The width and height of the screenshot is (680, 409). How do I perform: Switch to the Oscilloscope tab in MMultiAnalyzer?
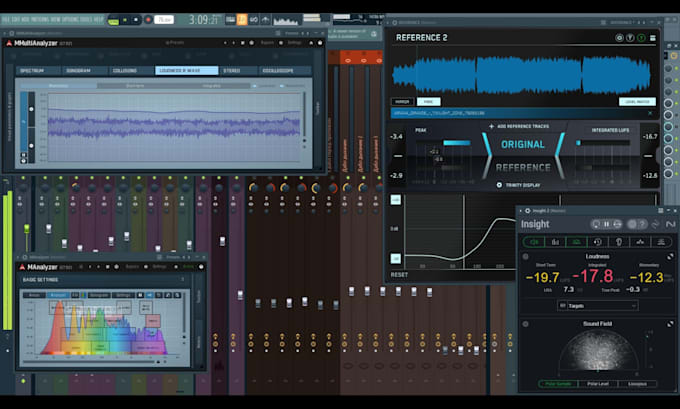click(285, 71)
